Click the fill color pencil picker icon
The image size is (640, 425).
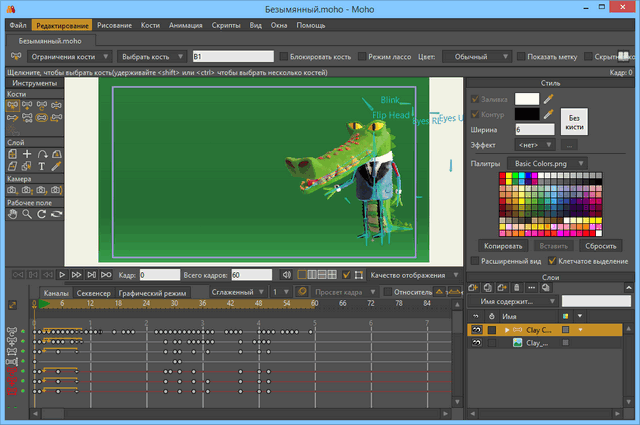tap(548, 99)
